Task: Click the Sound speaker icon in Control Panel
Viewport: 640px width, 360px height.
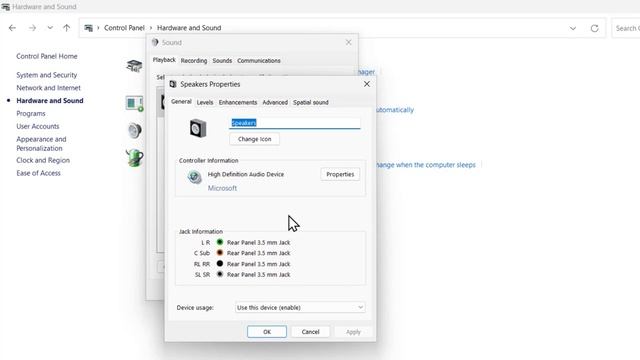Action: pos(134,131)
